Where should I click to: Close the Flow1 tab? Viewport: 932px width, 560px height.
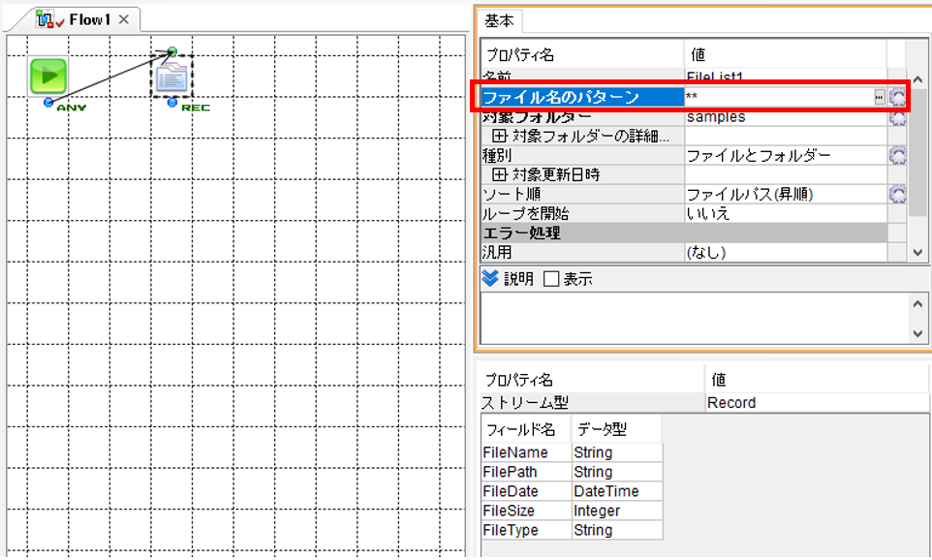[124, 19]
